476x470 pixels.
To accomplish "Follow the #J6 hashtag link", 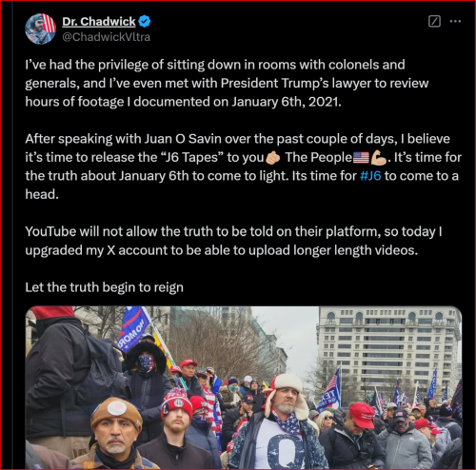I will 370,176.
